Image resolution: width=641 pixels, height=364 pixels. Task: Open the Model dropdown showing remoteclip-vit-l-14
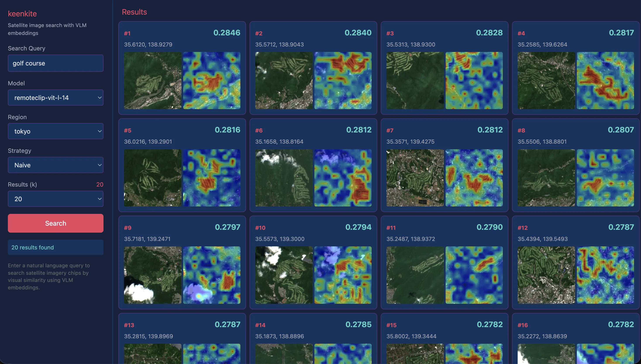point(55,98)
